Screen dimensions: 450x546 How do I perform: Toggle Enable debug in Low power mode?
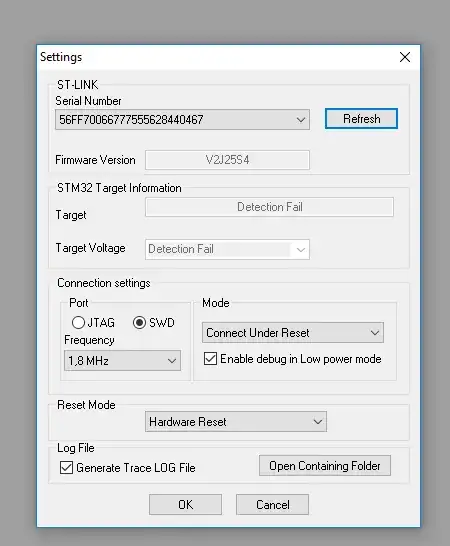click(210, 359)
